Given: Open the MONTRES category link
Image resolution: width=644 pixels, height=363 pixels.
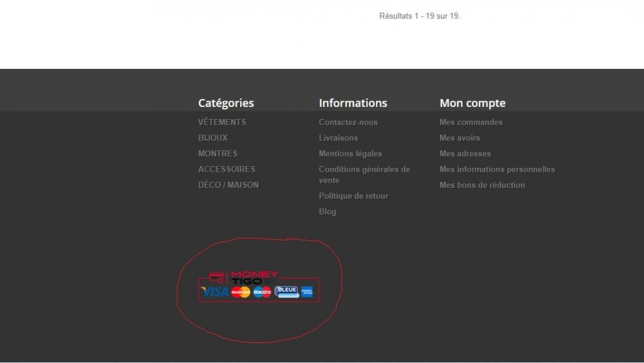Looking at the screenshot, I should pyautogui.click(x=218, y=154).
